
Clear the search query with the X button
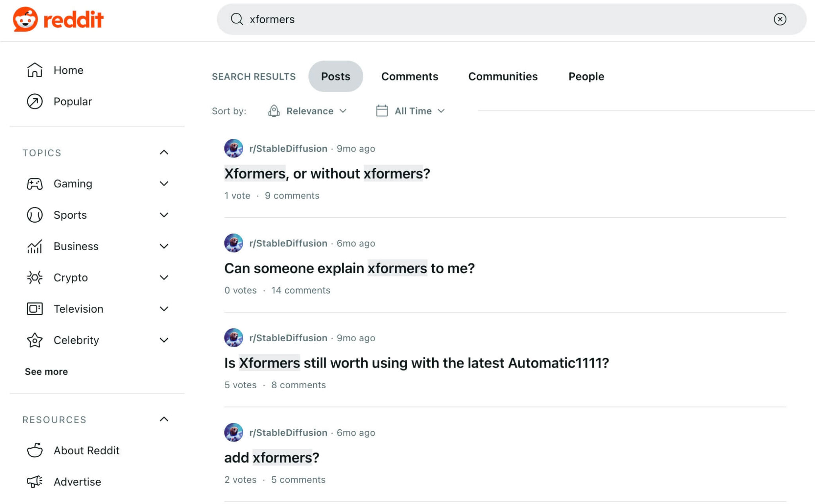780,19
